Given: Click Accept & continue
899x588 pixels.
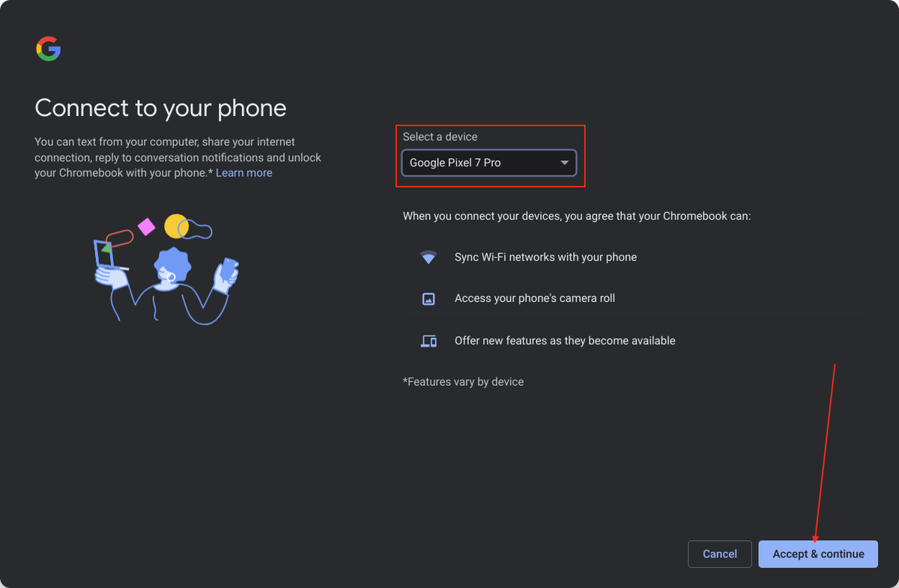Looking at the screenshot, I should [x=817, y=554].
